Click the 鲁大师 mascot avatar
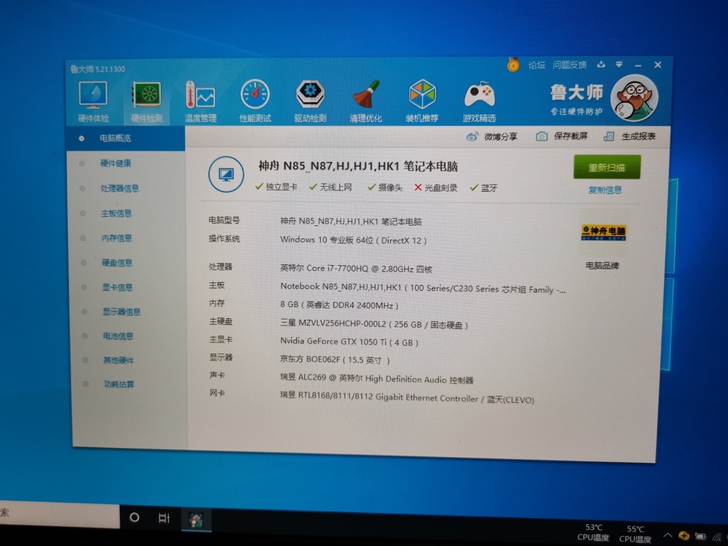This screenshot has height=546, width=728. 634,98
